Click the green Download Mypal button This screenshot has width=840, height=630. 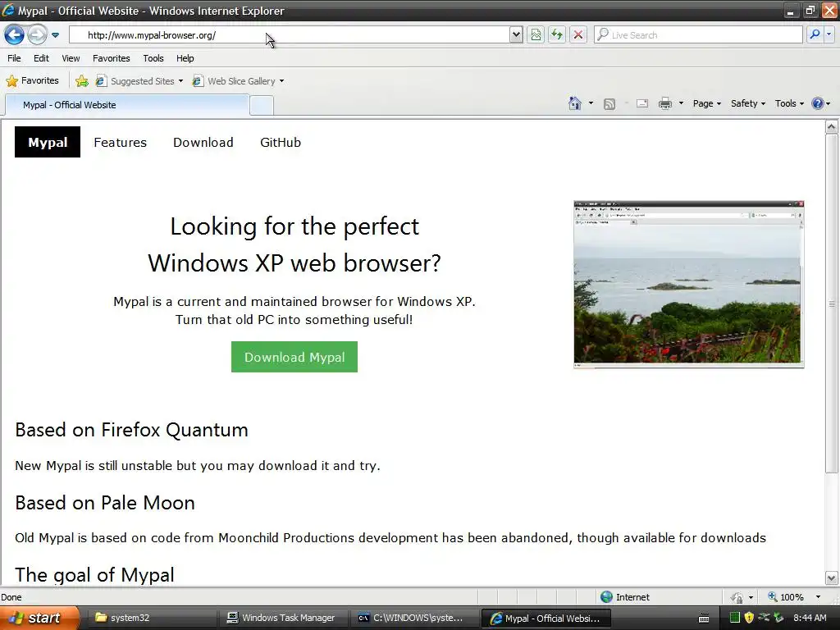click(294, 357)
